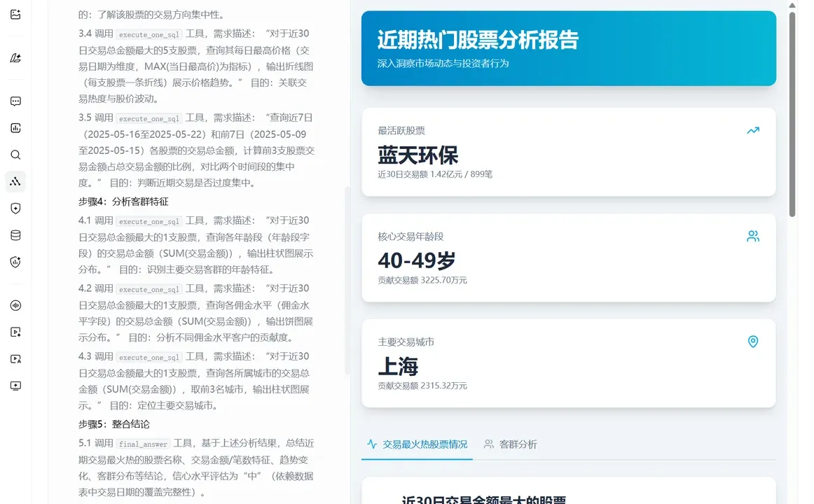Select the shield check icon in sidebar
Image resolution: width=814 pixels, height=504 pixels.
(15, 208)
